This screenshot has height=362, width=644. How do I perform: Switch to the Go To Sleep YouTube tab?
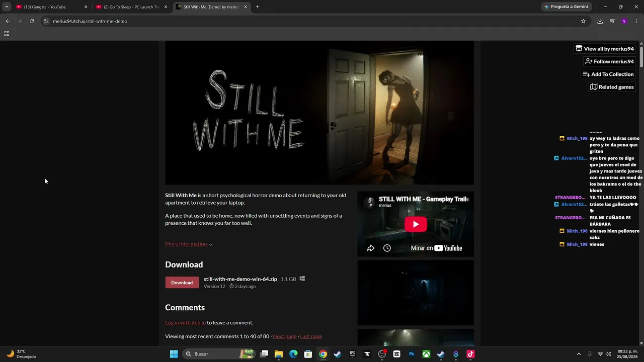(132, 7)
